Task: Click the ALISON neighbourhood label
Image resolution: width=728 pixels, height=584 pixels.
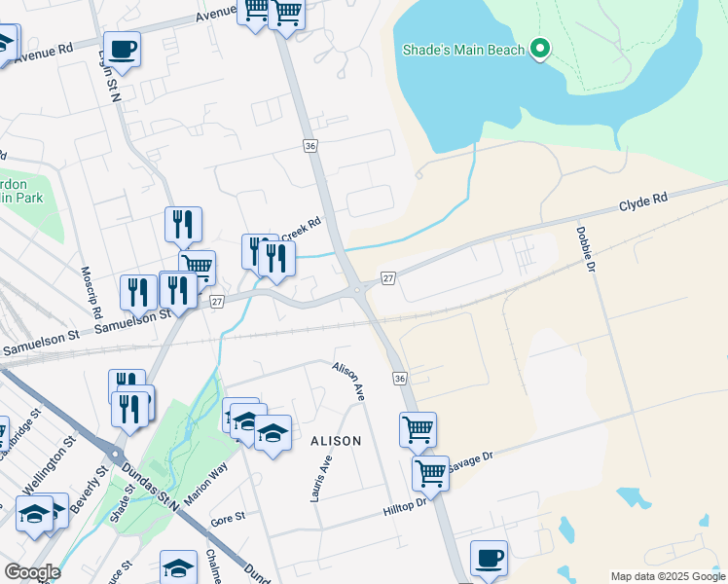Action: [x=336, y=441]
